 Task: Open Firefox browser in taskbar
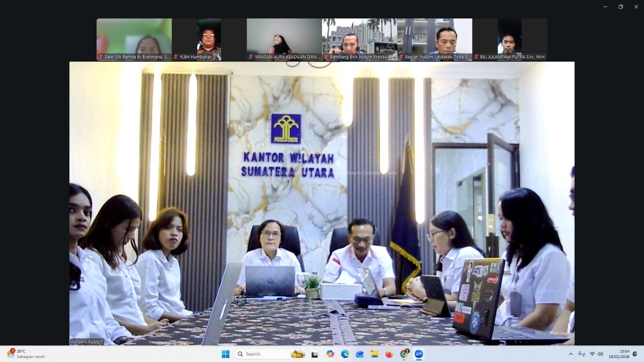click(389, 354)
